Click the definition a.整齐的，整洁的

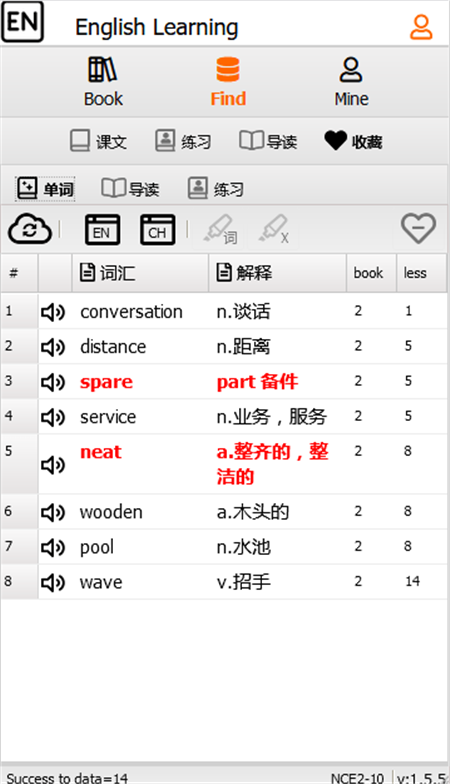point(272,464)
